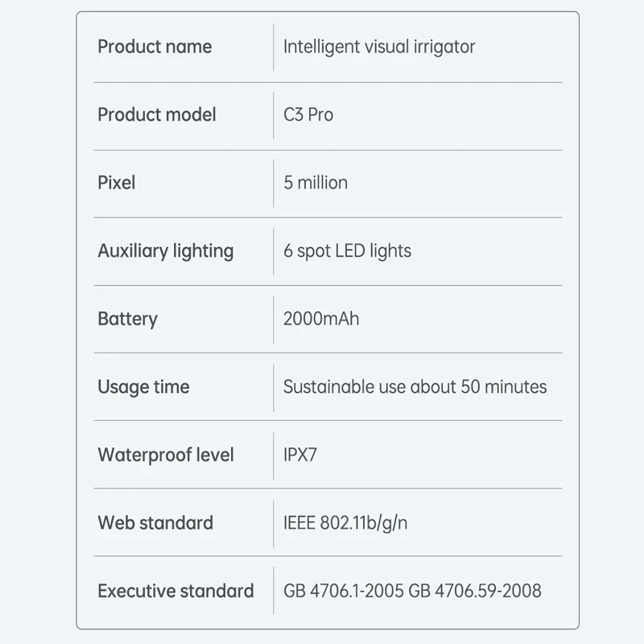Click the 'Battery' row label
This screenshot has height=644, width=644.
point(127,319)
